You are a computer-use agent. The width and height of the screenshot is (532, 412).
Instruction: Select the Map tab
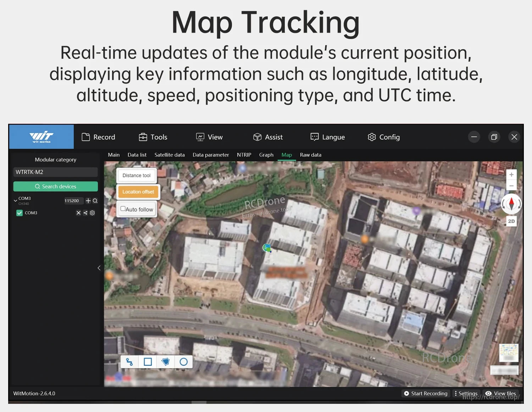pyautogui.click(x=287, y=155)
